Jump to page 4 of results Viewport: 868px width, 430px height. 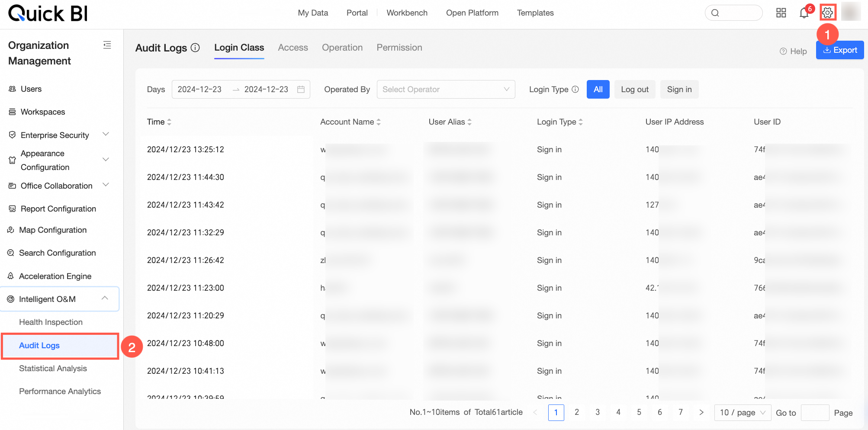618,412
